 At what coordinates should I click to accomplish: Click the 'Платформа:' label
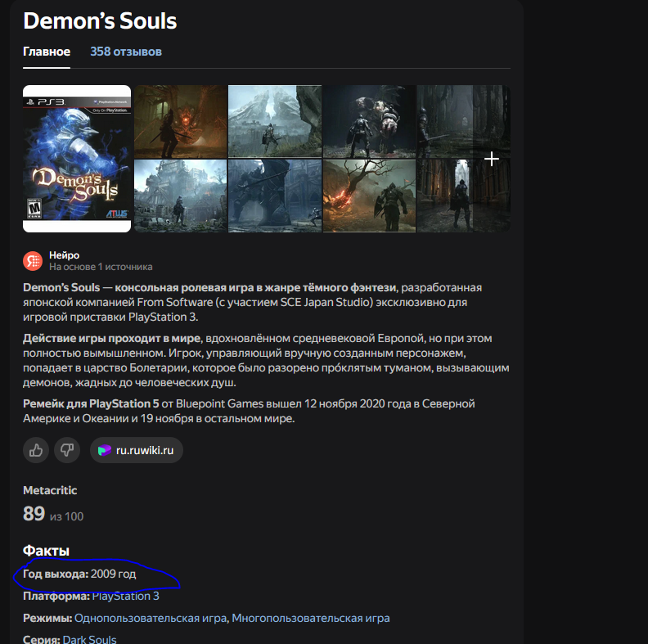click(x=56, y=596)
